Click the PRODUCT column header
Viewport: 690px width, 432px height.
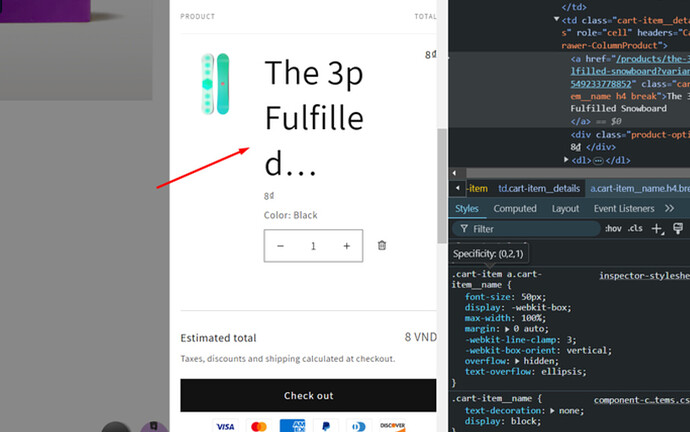click(x=198, y=16)
